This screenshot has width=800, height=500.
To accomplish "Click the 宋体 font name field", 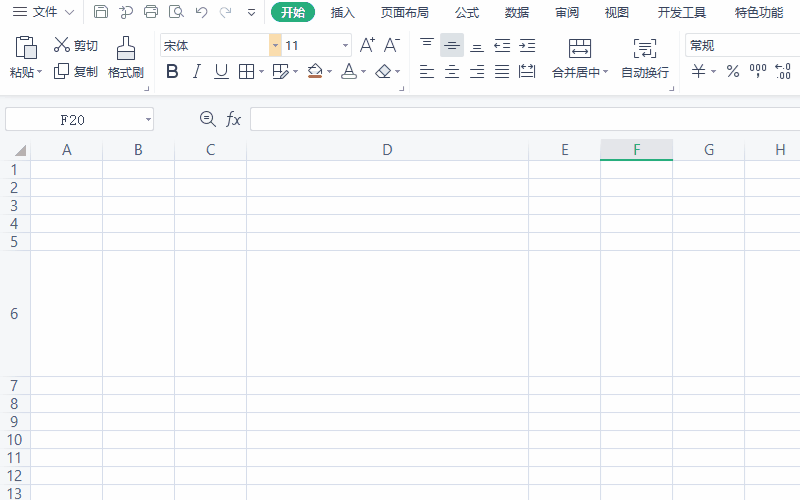I will coord(215,46).
